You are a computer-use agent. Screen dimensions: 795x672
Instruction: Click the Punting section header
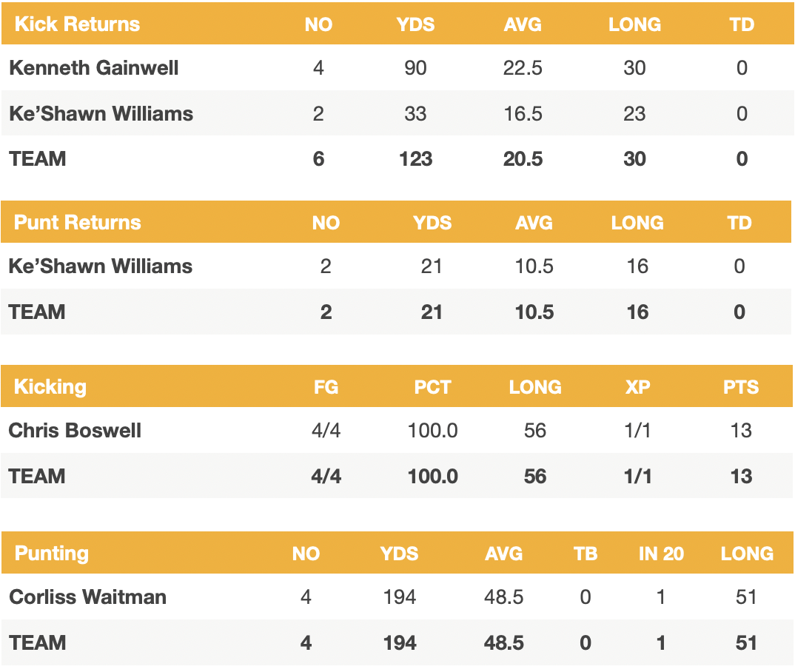[x=52, y=553]
